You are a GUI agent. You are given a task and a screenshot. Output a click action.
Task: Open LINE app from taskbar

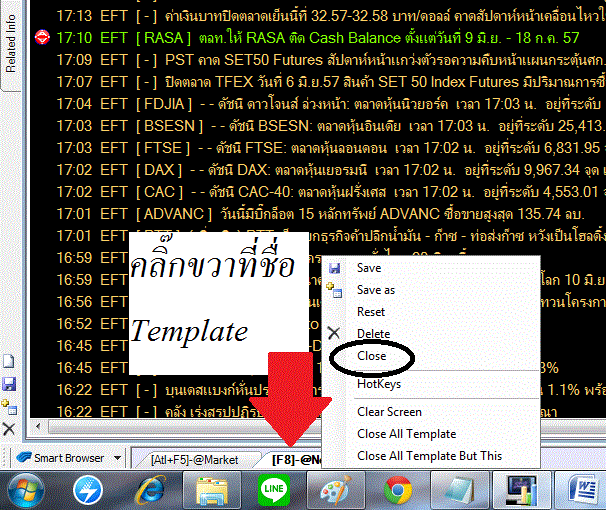click(x=274, y=490)
